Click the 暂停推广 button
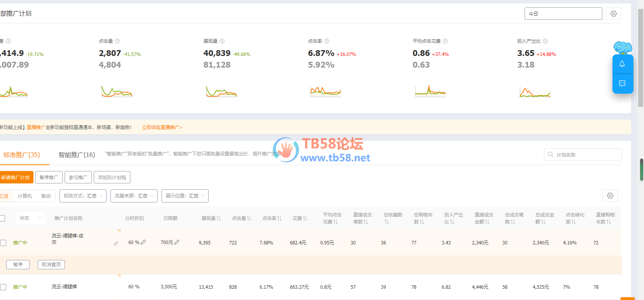The height and width of the screenshot is (300, 644). [49, 177]
